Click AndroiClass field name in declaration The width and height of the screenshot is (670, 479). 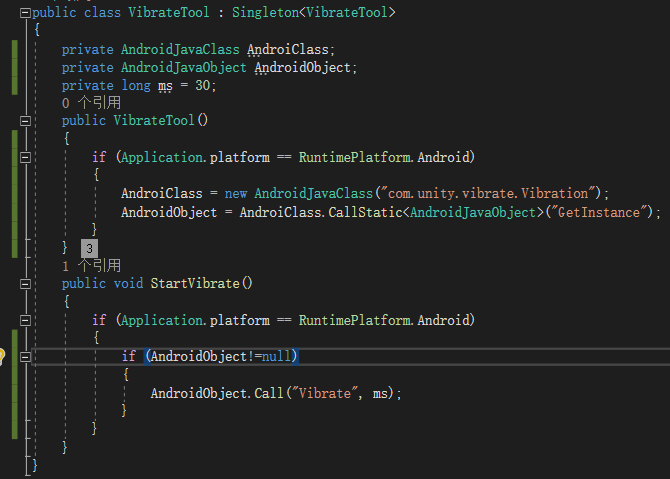pos(288,50)
